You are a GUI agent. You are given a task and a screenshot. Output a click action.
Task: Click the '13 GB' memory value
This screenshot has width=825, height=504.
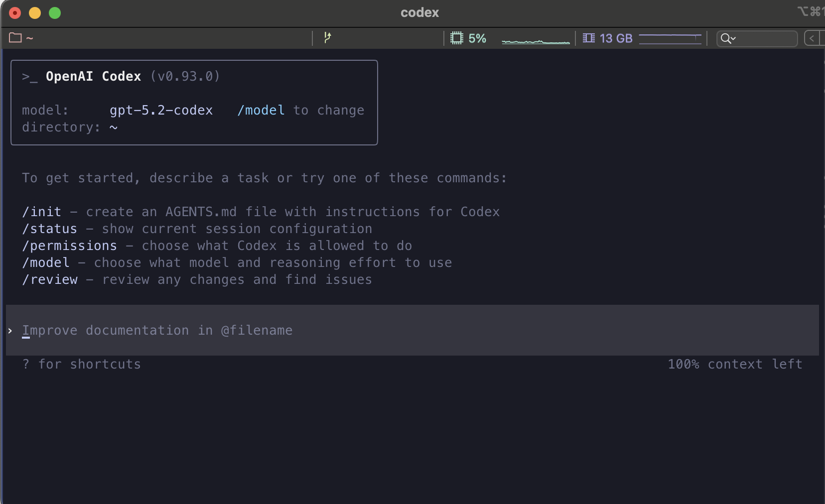pyautogui.click(x=616, y=38)
